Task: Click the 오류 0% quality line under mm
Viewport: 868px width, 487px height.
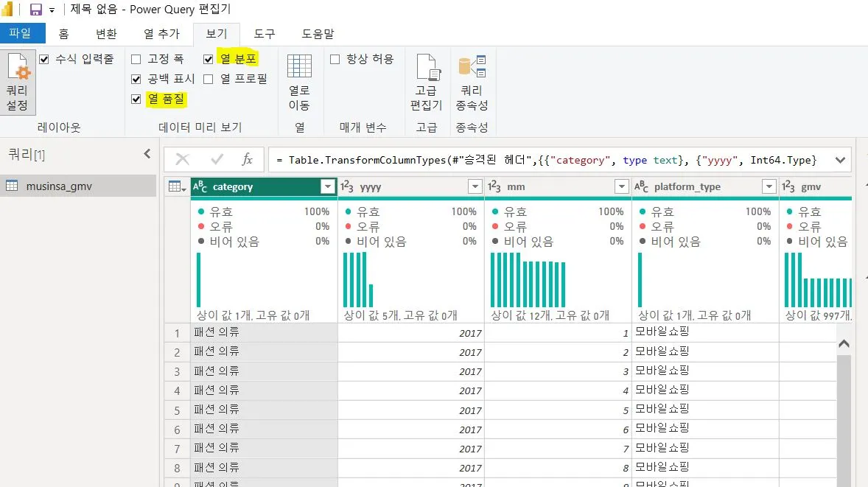Action: [x=558, y=226]
